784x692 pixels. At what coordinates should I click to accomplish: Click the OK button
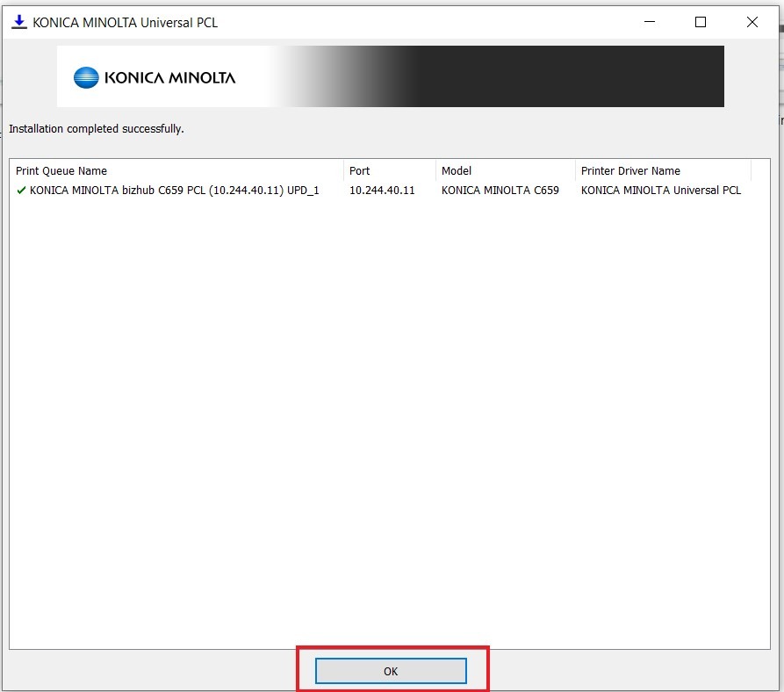click(x=391, y=671)
